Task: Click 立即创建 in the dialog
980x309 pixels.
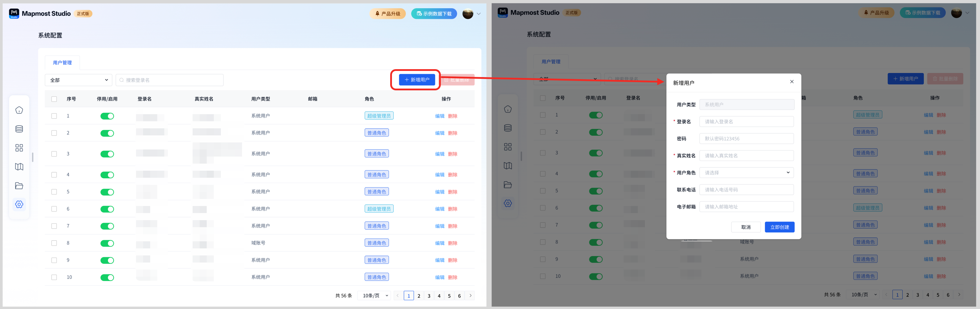Action: click(779, 227)
